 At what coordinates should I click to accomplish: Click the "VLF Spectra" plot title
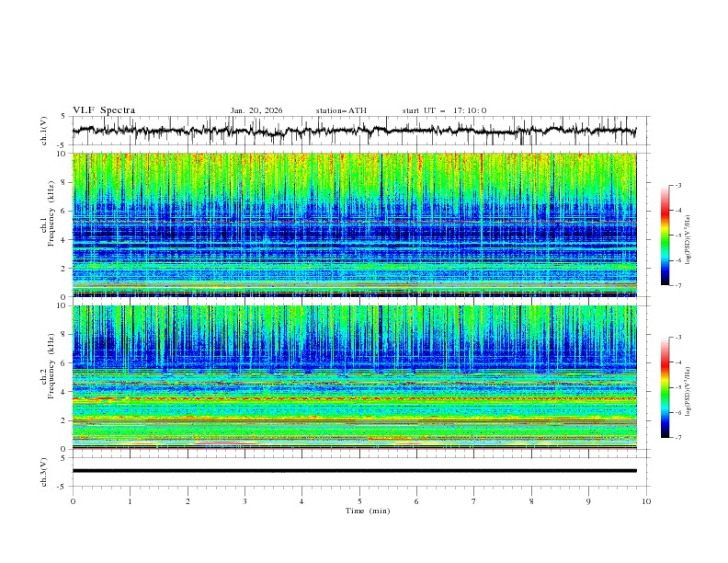(104, 110)
